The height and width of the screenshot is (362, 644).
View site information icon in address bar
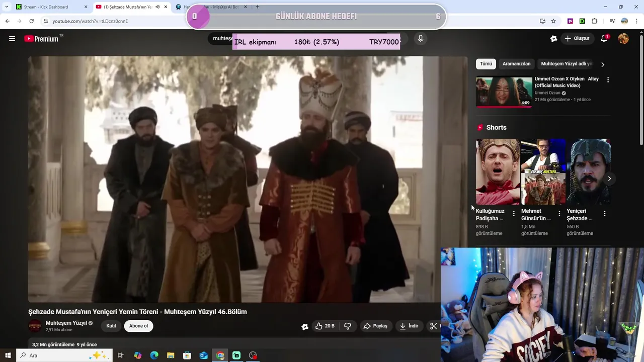coord(45,21)
